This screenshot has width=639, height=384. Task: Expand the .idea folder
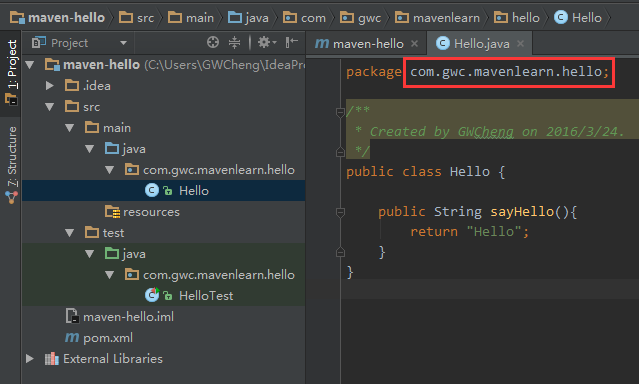pos(50,86)
